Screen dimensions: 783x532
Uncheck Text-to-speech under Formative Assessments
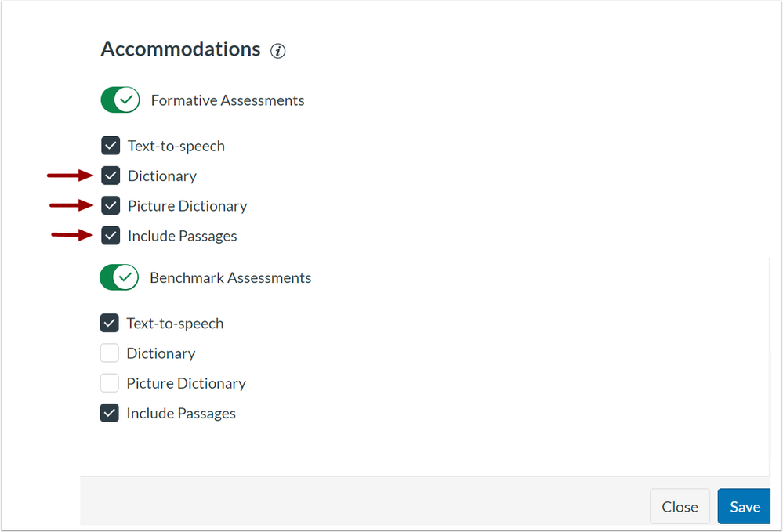(x=111, y=146)
